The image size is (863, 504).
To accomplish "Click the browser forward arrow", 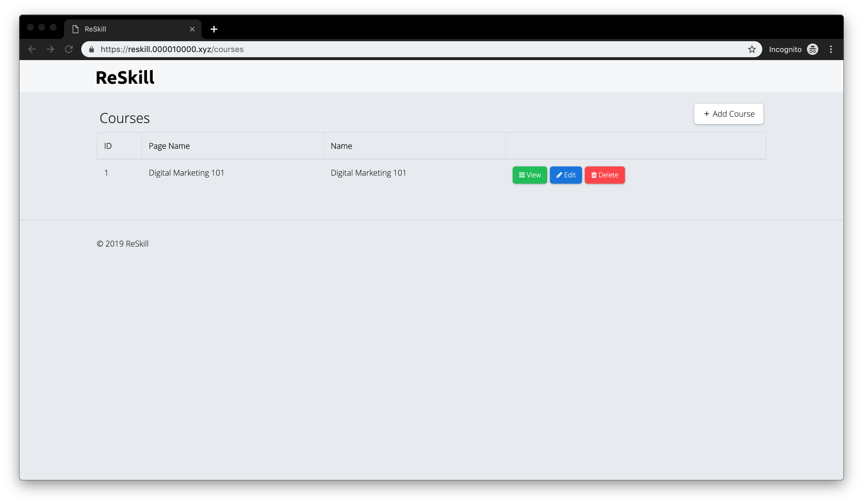I will 50,49.
